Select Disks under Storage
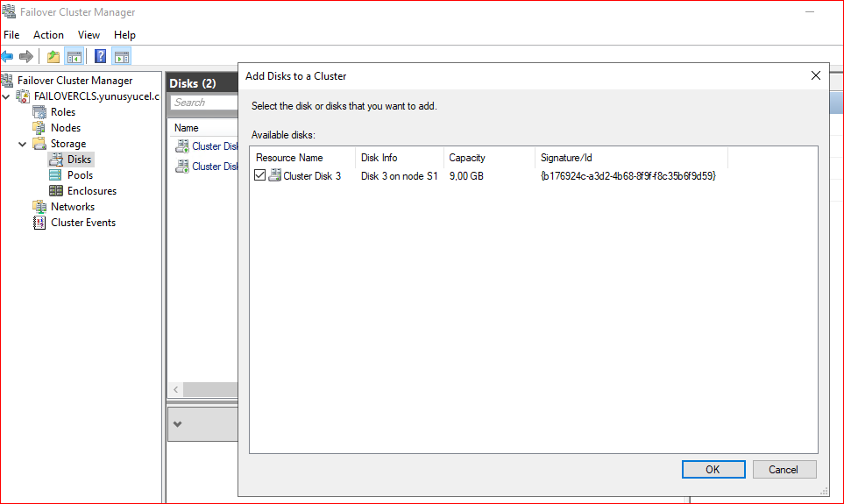The width and height of the screenshot is (844, 504). pyautogui.click(x=79, y=160)
